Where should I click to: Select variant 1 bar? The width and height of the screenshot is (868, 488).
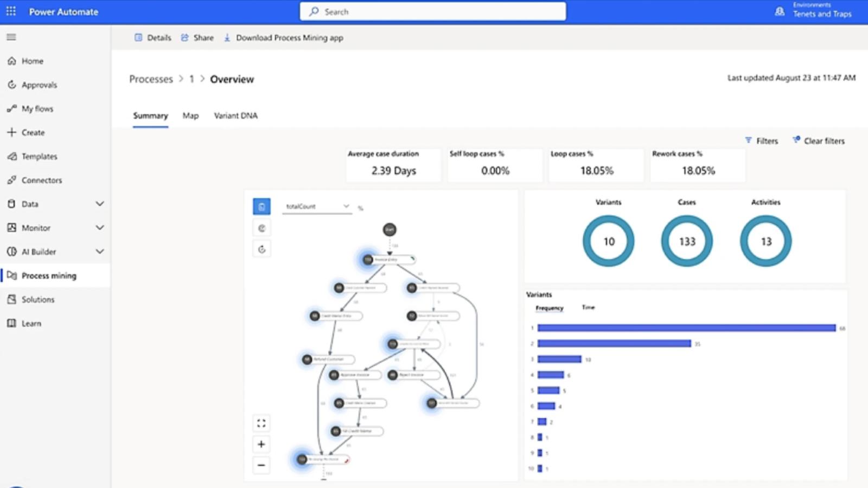687,328
